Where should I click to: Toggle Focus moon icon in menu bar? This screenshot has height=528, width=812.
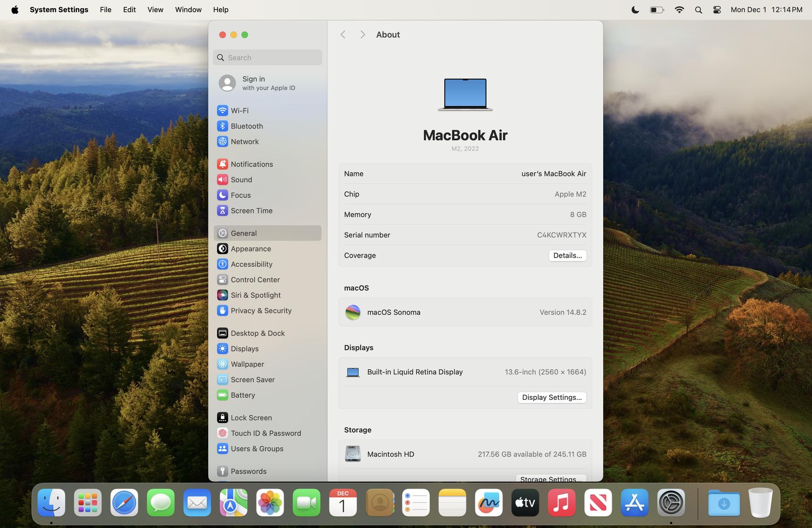point(635,10)
